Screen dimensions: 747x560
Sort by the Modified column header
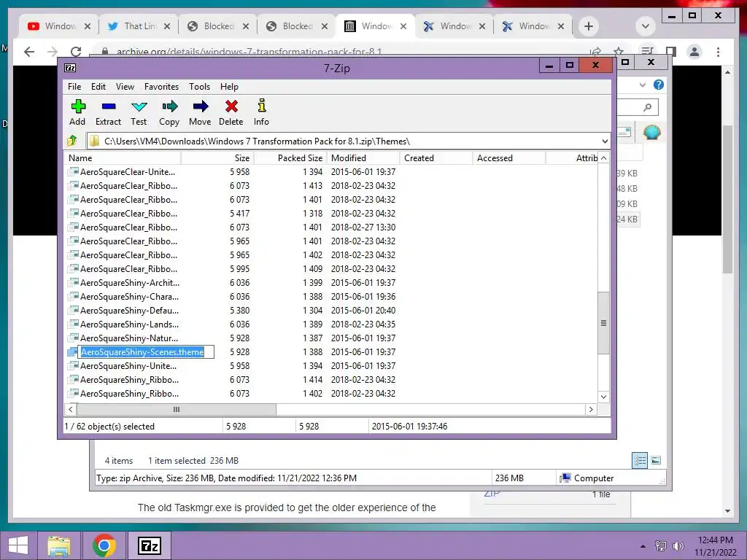[363, 158]
